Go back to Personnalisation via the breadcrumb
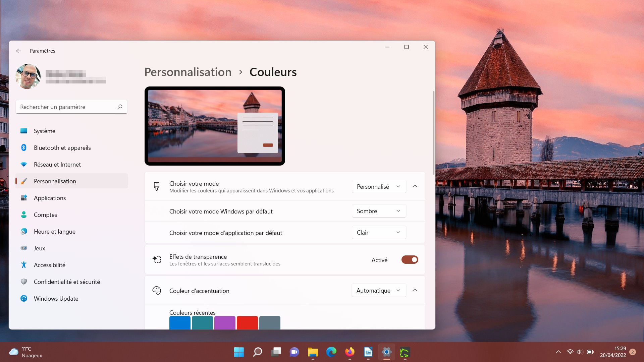Screen dimensions: 644x362 pyautogui.click(x=188, y=72)
